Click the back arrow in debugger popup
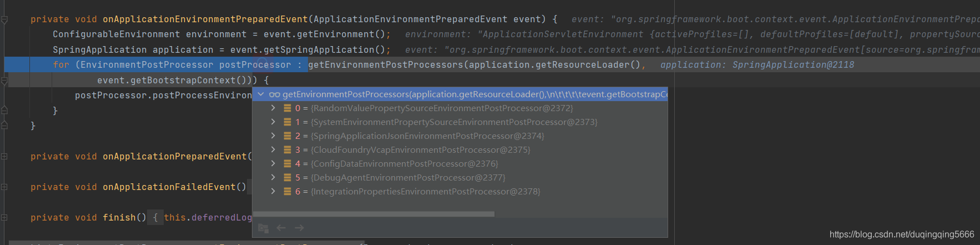This screenshot has width=980, height=245. point(281,228)
